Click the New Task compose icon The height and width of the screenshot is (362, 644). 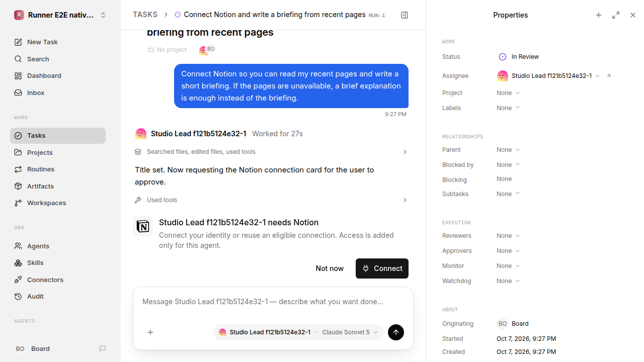tap(18, 42)
